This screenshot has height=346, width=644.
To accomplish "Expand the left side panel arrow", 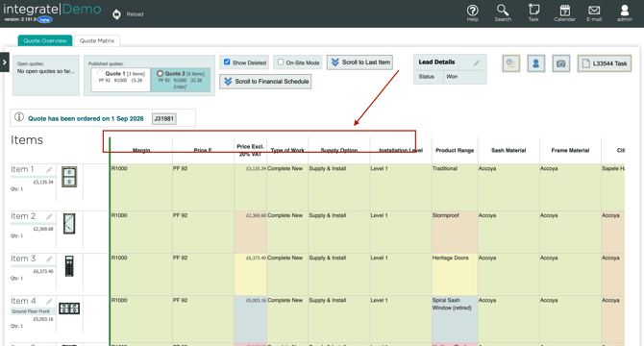I will coord(4,62).
